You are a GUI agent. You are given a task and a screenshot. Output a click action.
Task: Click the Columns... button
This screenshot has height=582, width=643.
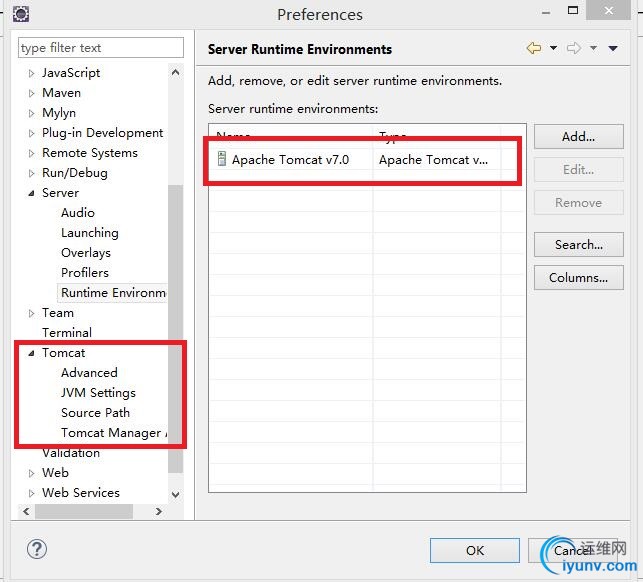click(x=579, y=278)
